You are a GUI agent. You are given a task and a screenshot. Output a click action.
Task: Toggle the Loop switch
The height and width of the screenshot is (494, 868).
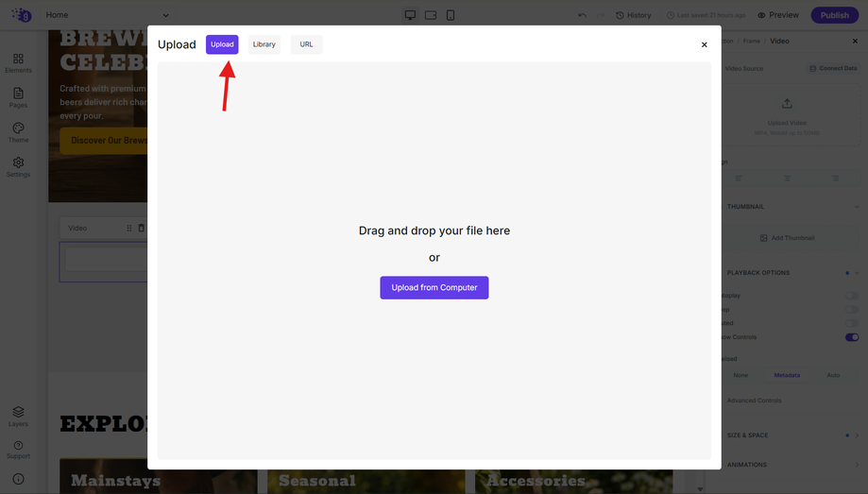[x=852, y=310]
